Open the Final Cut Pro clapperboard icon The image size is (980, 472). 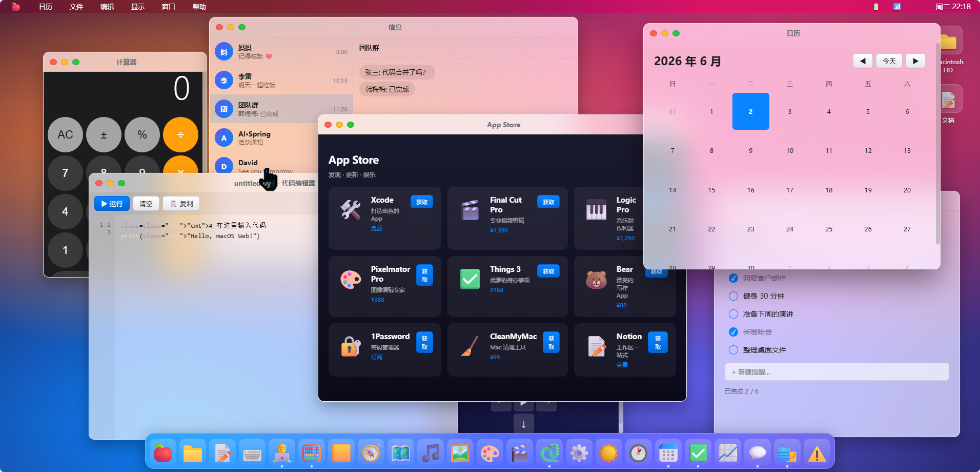[x=469, y=209]
